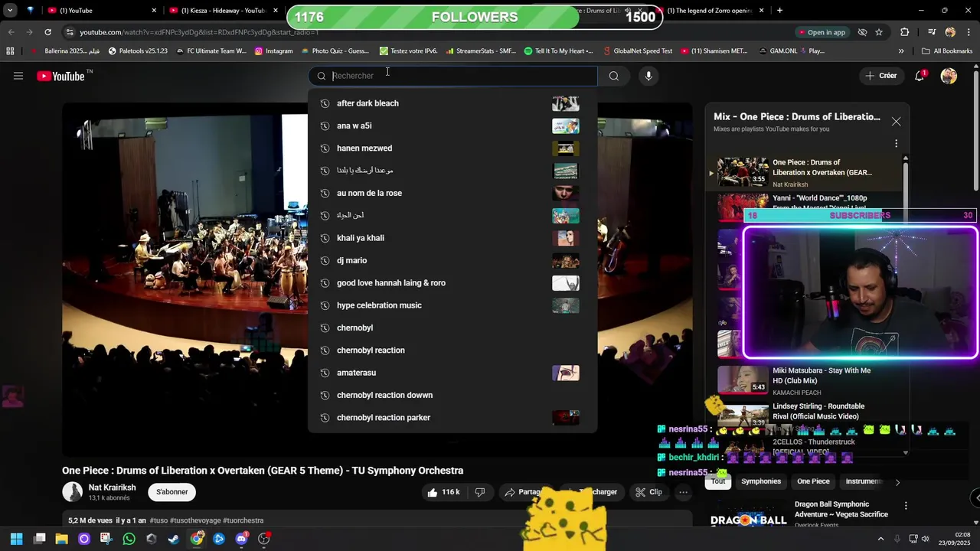Click the 'Open in app' button
This screenshot has width=980, height=551.
(x=822, y=32)
